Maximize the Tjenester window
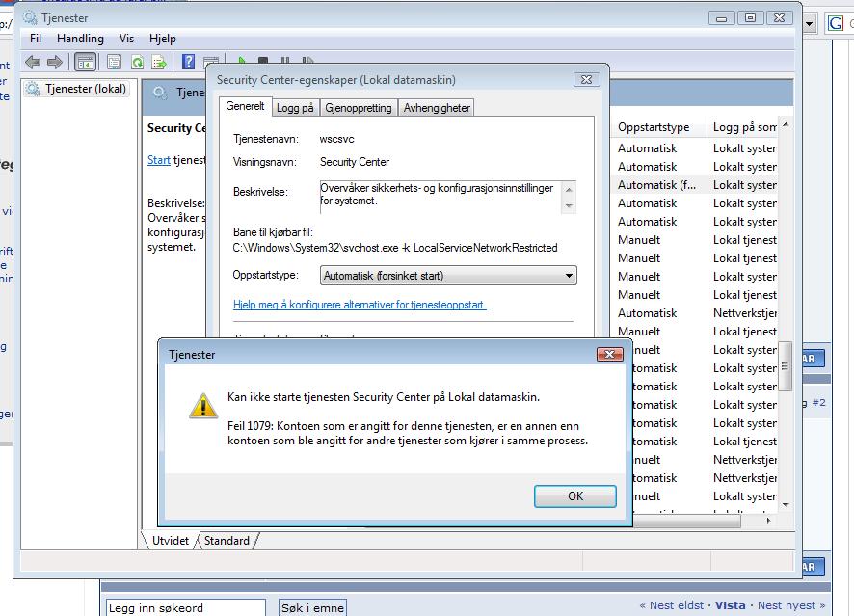The height and width of the screenshot is (616, 854). click(751, 18)
